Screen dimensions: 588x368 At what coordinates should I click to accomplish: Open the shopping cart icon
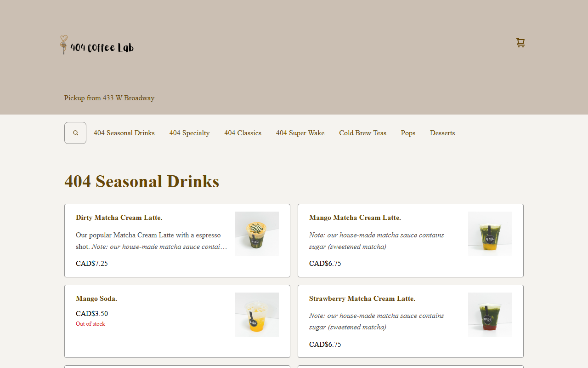coord(520,43)
